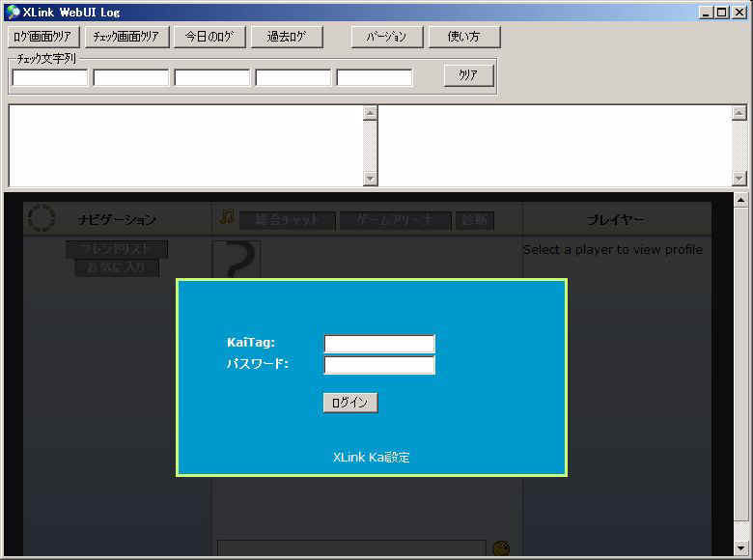Click the プレイヤー panel header

pyautogui.click(x=616, y=220)
